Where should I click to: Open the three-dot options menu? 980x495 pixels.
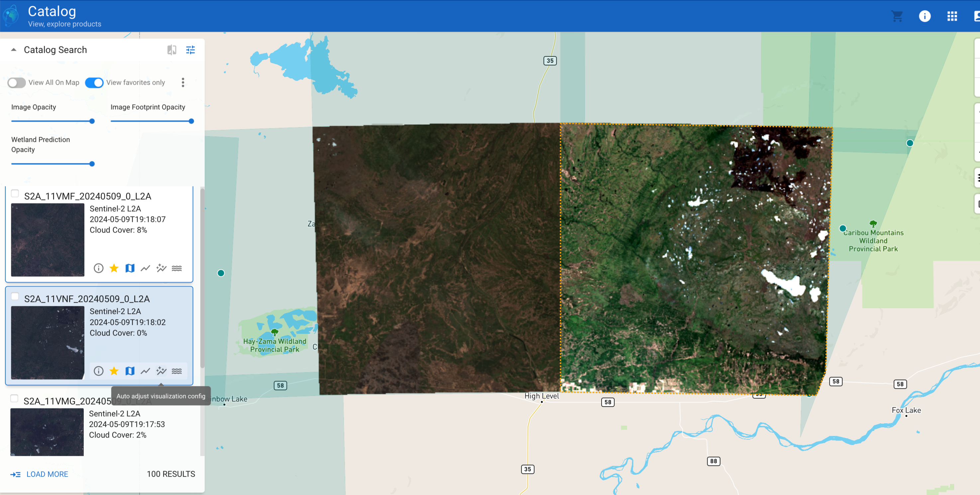coord(183,83)
